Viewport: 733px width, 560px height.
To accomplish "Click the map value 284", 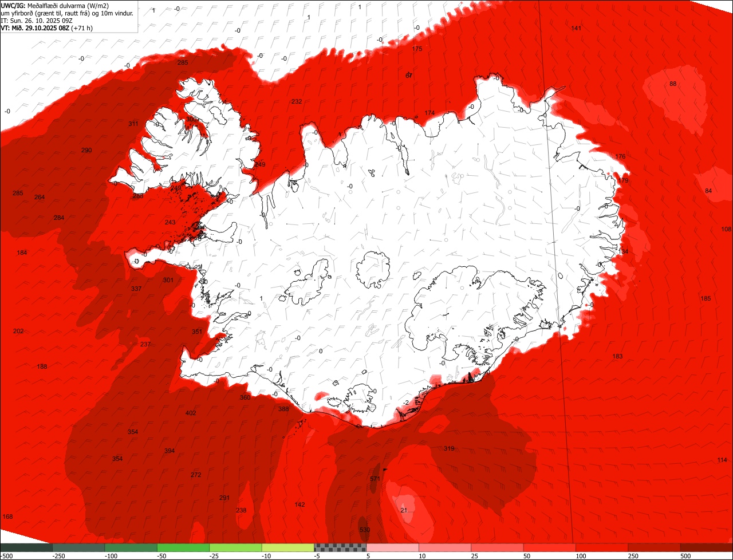I will click(x=59, y=218).
